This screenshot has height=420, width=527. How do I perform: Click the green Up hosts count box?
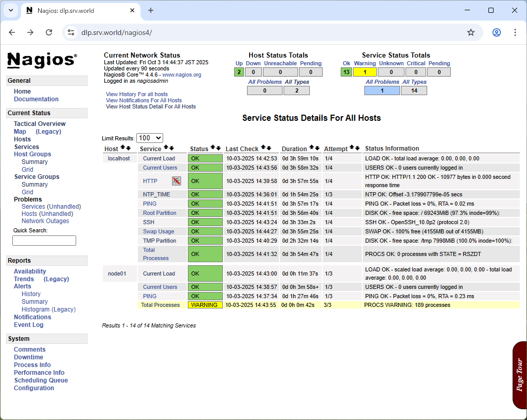click(239, 72)
